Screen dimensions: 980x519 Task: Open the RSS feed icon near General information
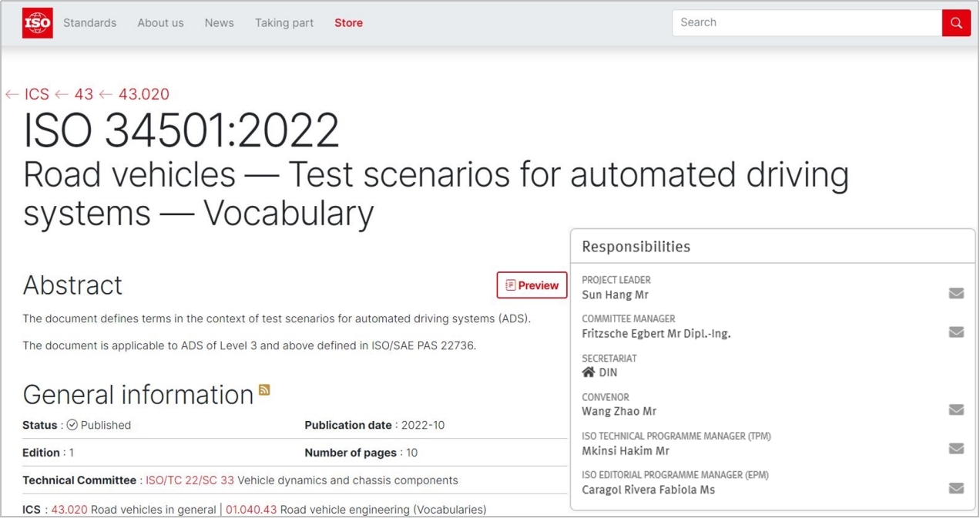click(x=264, y=390)
